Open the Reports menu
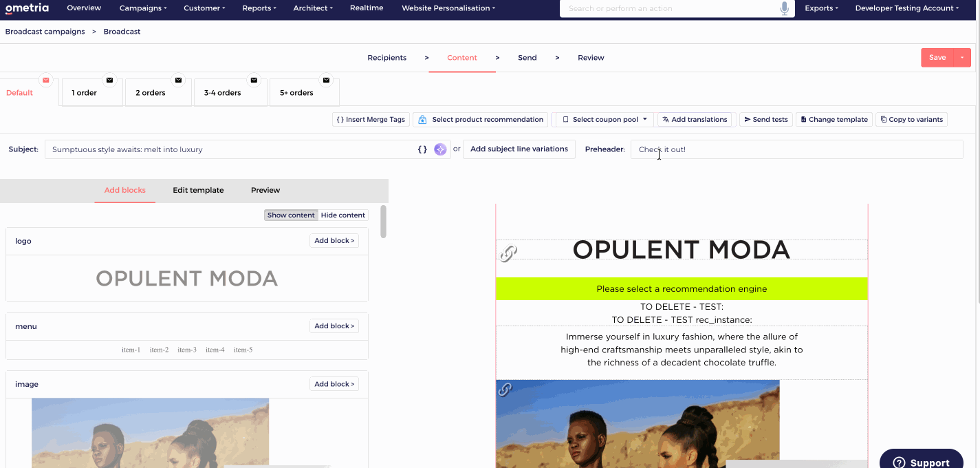 coord(259,8)
